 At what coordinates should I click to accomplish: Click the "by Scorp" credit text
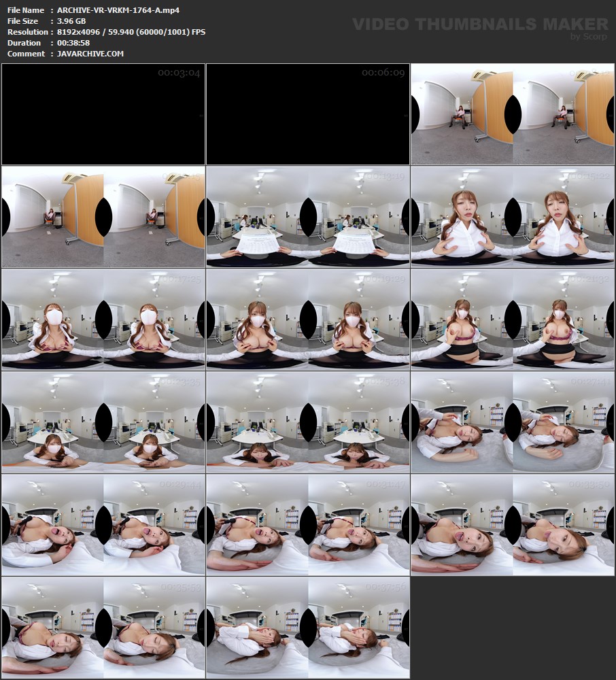pyautogui.click(x=588, y=37)
